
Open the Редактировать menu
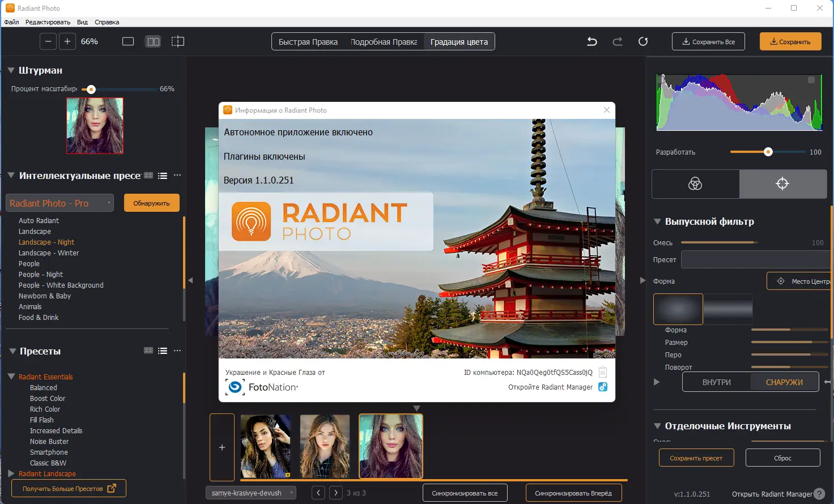(48, 22)
